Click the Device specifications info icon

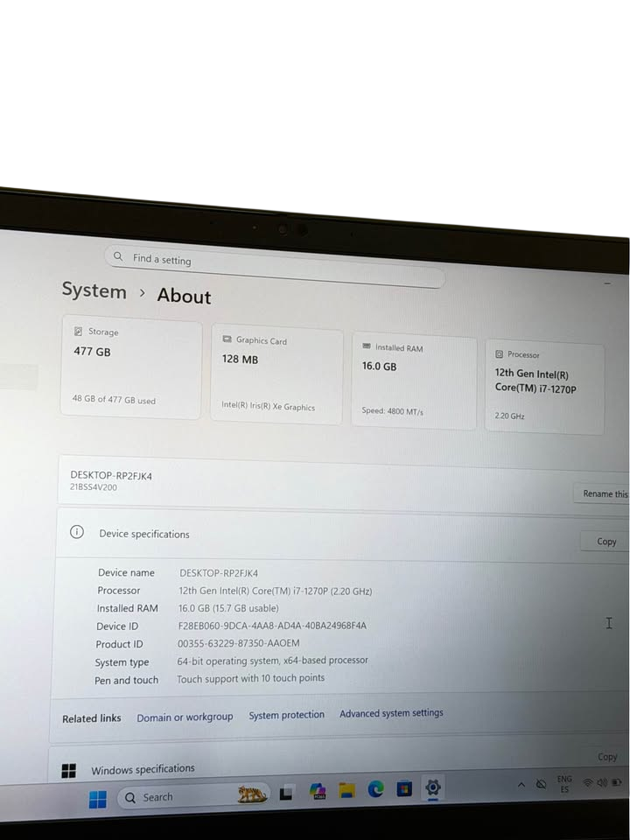(77, 532)
